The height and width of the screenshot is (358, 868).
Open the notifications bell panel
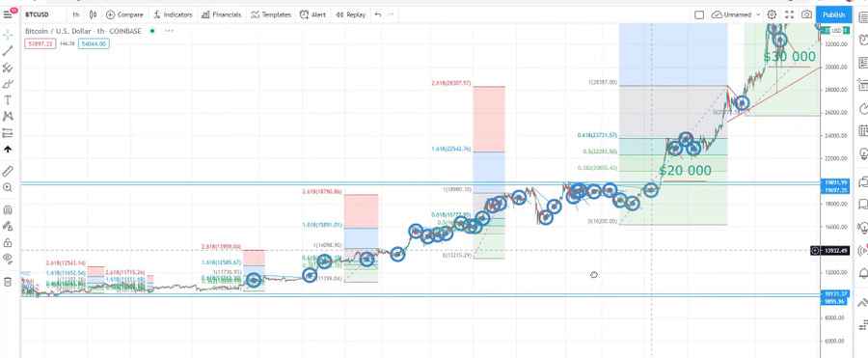coord(862,273)
